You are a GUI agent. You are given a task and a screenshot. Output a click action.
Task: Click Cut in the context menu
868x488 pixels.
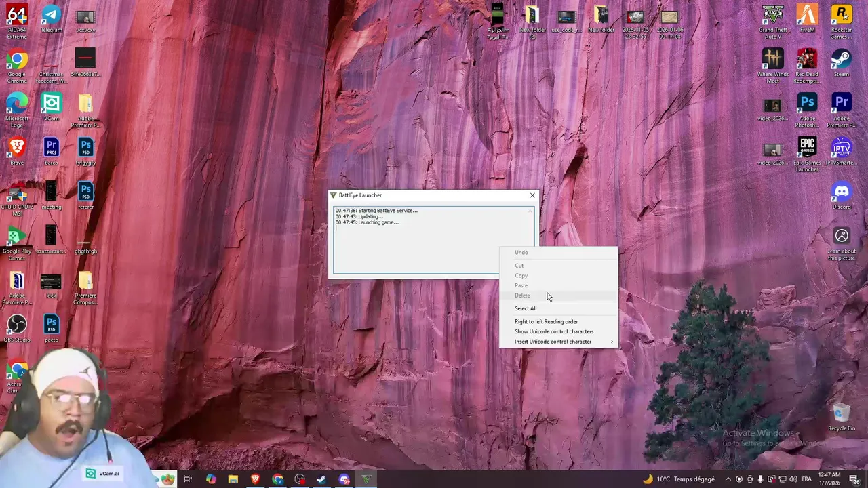pos(559,265)
